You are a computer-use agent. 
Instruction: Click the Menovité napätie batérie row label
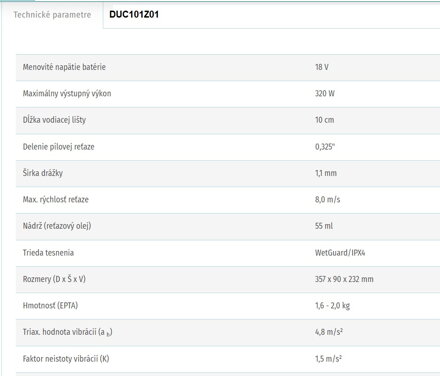coord(64,67)
